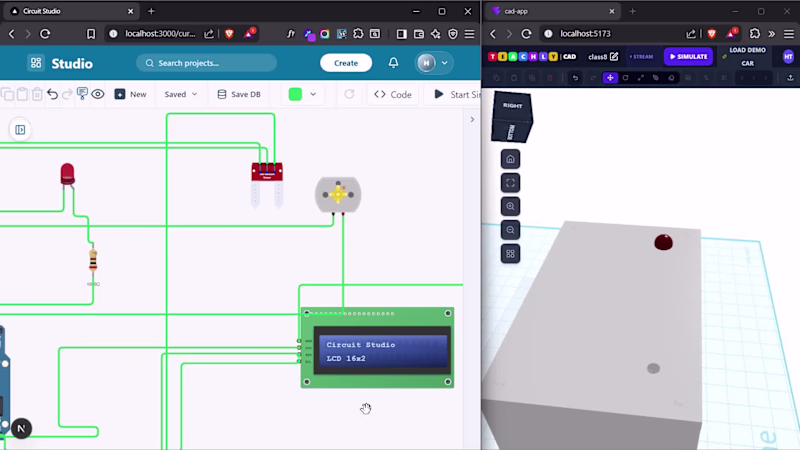Expand the hidden toolbar chevrons in cad-app
The image size is (800, 450).
(x=771, y=34)
